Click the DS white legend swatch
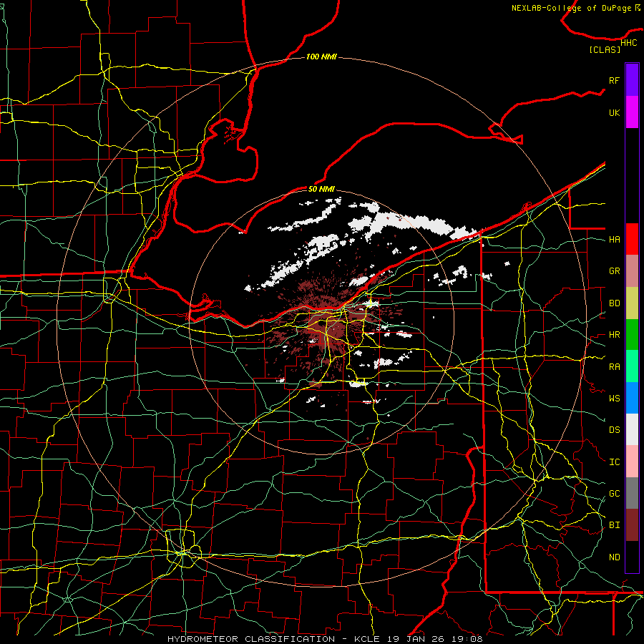Image resolution: width=644 pixels, height=644 pixels. [x=632, y=429]
